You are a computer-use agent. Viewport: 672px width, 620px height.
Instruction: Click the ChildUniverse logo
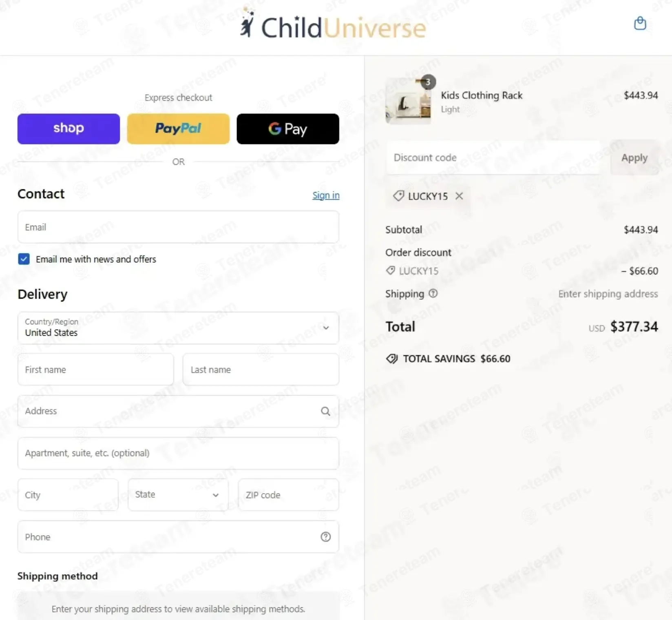pos(333,24)
